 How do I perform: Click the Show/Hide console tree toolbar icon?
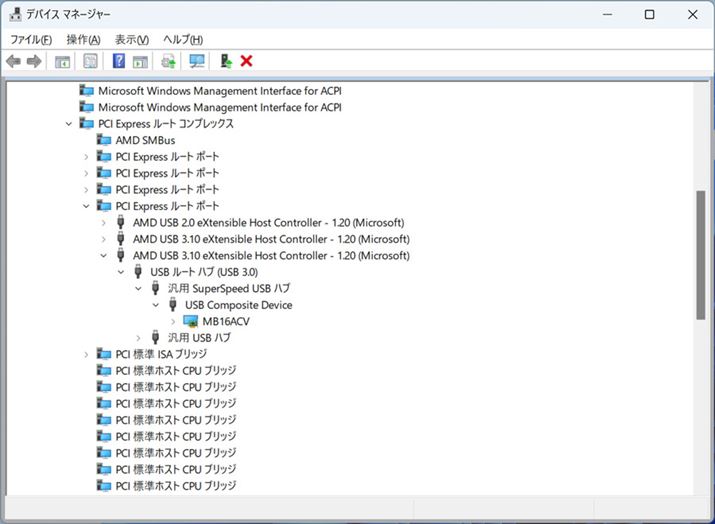62,62
